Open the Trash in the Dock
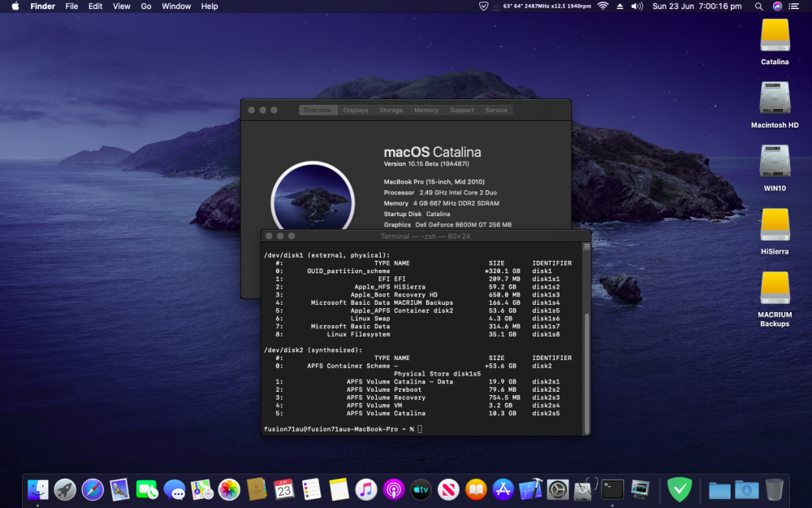Screen dimensions: 812x508 pos(774,489)
